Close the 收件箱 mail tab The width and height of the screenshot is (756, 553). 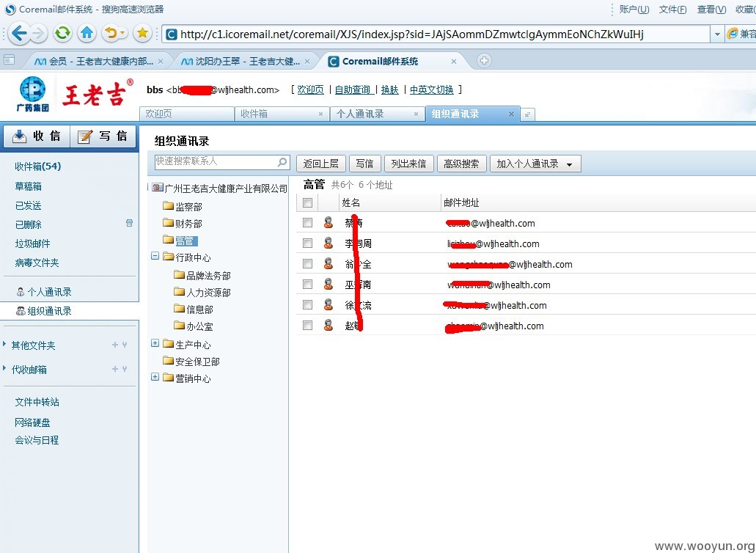[x=320, y=114]
